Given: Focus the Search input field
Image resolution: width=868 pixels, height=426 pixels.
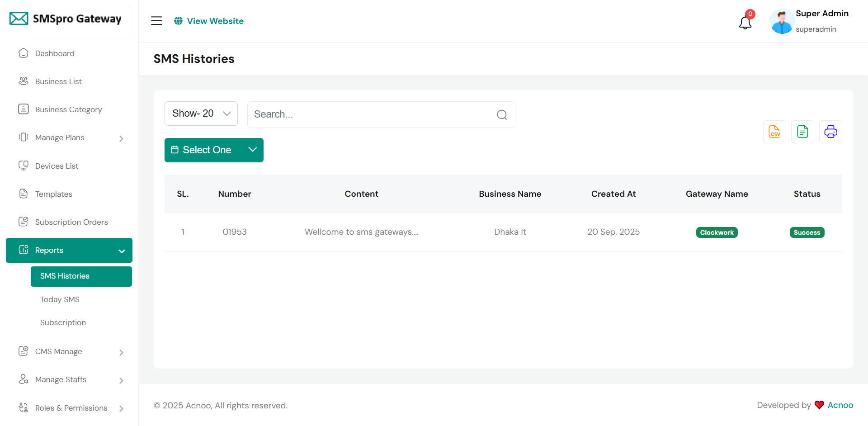Looking at the screenshot, I should tap(371, 115).
